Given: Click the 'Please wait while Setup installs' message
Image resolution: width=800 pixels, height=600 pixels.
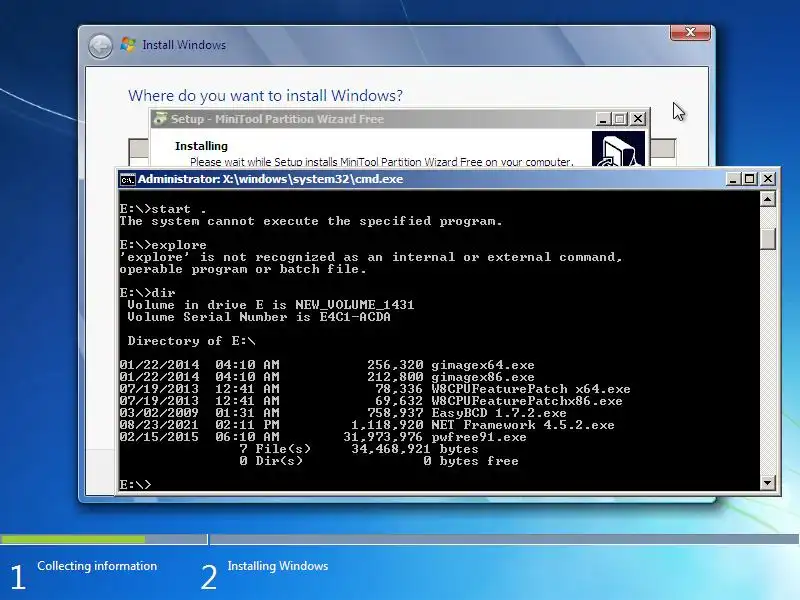Looking at the screenshot, I should point(382,162).
